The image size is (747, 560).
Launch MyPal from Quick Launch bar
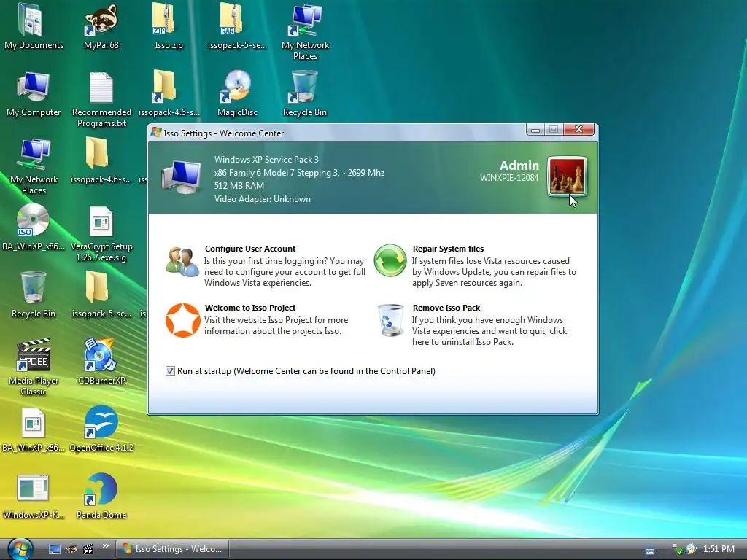pyautogui.click(x=71, y=549)
